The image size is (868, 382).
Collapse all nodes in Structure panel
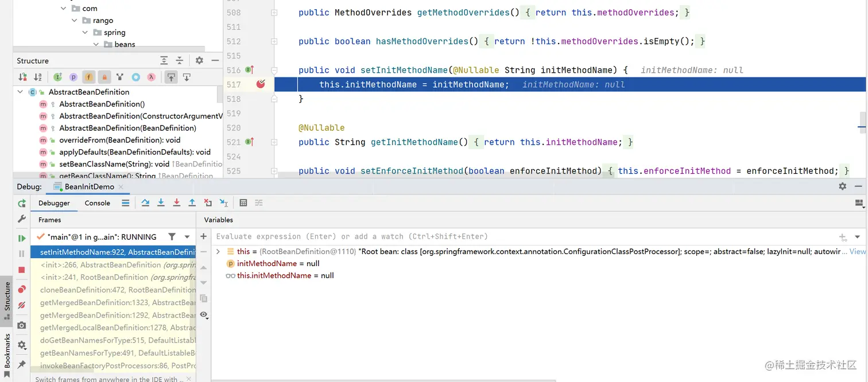pos(179,60)
